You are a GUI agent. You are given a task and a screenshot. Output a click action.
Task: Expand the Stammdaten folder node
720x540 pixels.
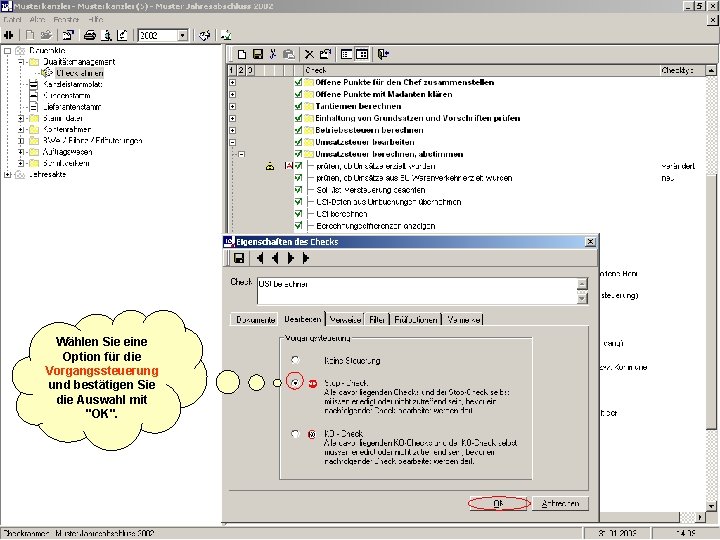tap(21, 118)
